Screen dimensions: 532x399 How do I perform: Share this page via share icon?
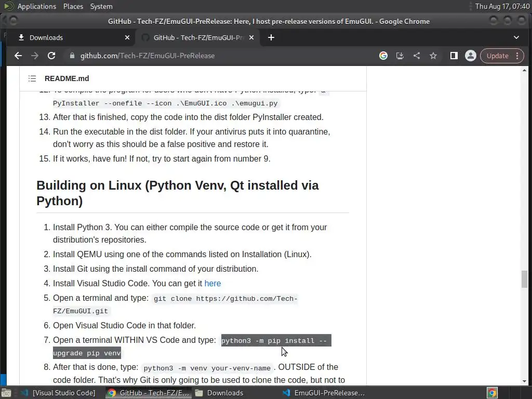[417, 56]
